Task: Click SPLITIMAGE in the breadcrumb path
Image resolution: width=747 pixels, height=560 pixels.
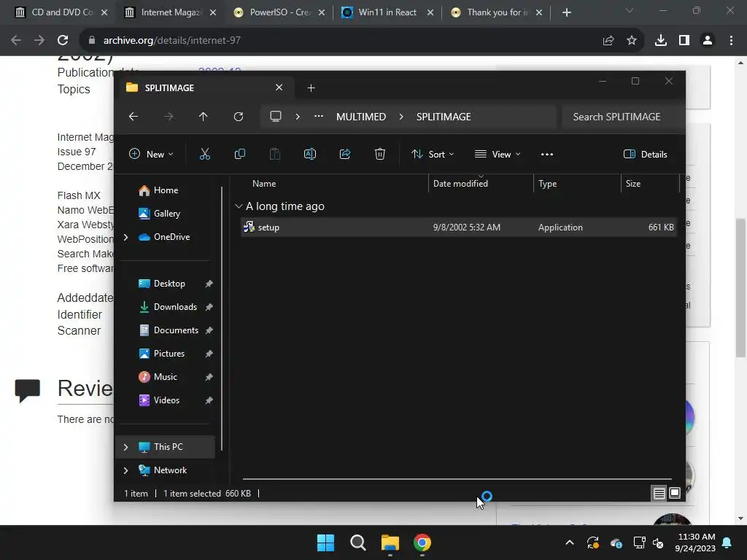Action: click(444, 117)
